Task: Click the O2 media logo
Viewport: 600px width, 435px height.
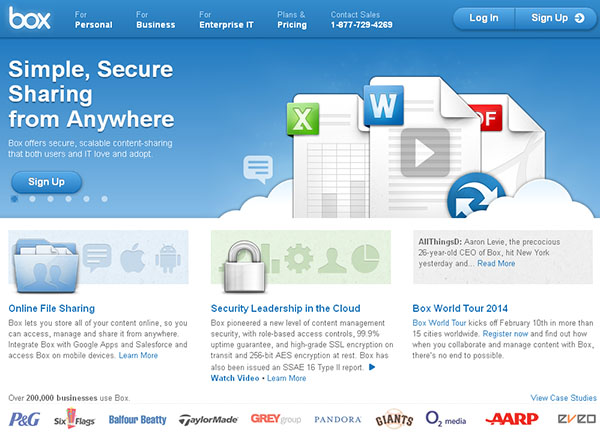Action: [x=446, y=419]
